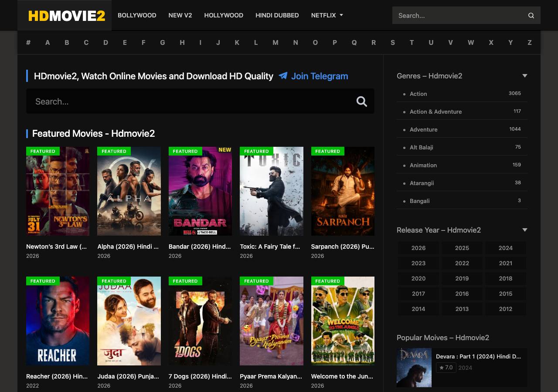The height and width of the screenshot is (392, 558).
Task: Click the 7 Dogs (2026) title link
Action: pyautogui.click(x=200, y=376)
